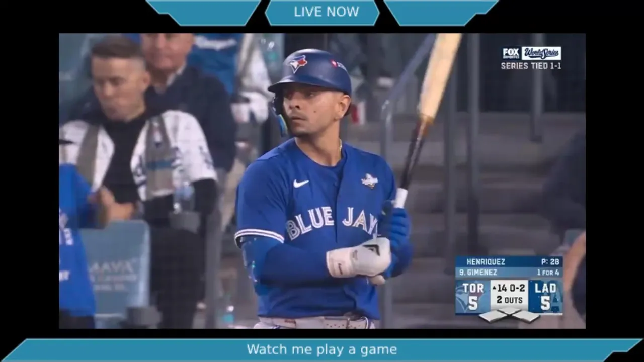Click the World Series logo badge
This screenshot has height=362, width=644.
[541, 53]
